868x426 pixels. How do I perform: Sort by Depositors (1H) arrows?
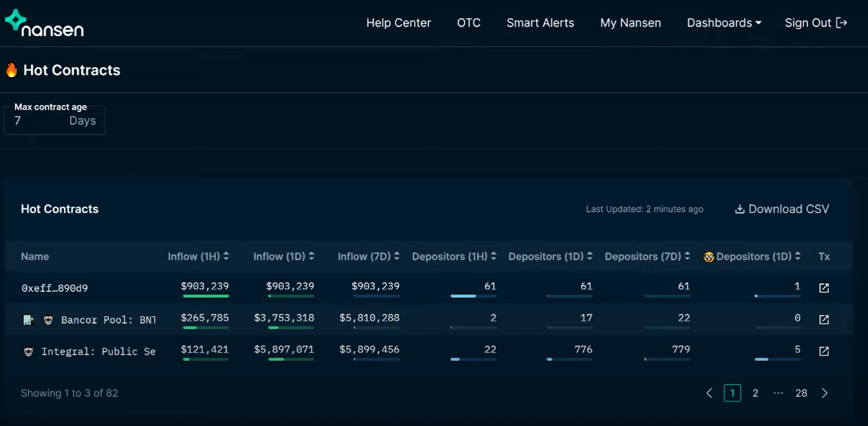click(x=493, y=256)
